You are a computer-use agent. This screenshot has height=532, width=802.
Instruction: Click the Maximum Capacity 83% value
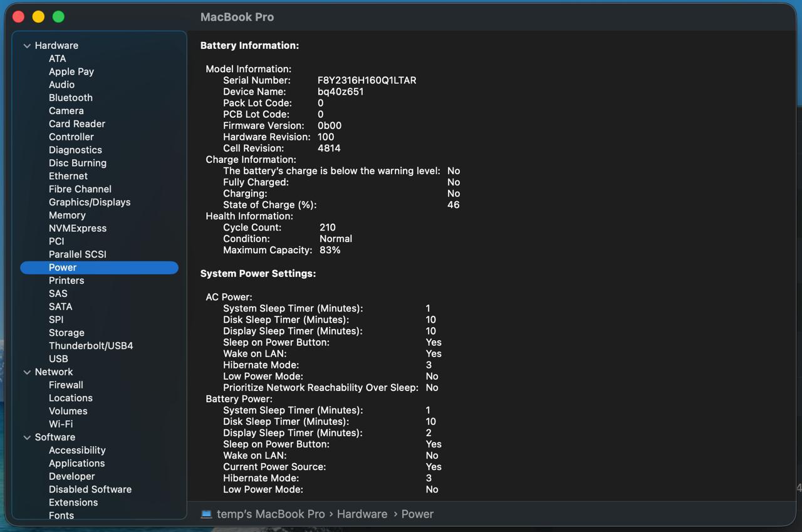click(330, 250)
